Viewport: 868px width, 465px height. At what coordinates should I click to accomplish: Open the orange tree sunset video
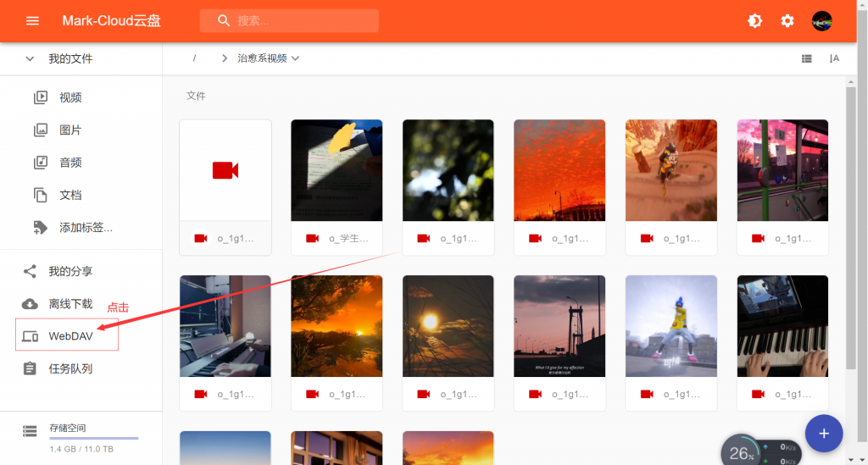(337, 326)
